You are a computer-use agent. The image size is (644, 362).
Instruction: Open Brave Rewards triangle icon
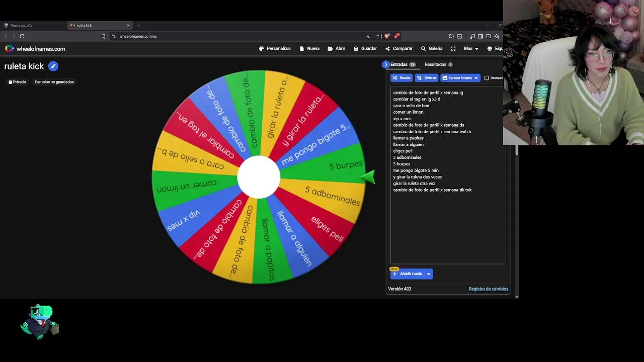coord(396,36)
